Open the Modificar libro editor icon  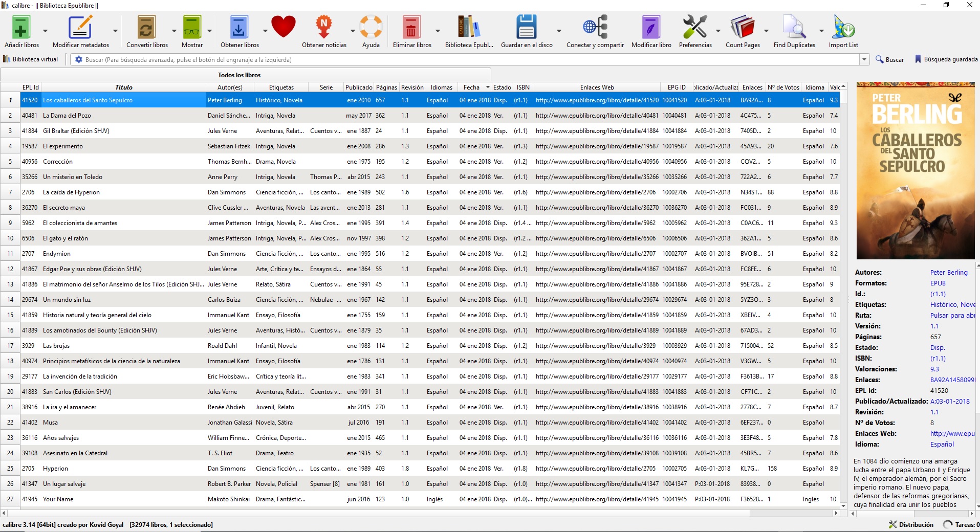tap(651, 27)
